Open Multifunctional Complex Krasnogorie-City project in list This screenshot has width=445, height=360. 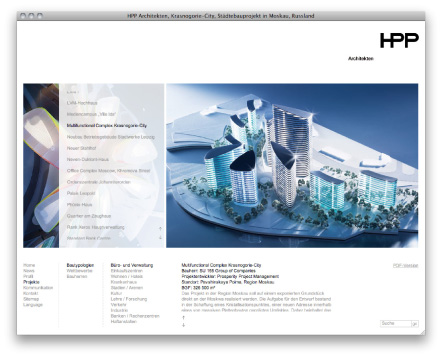(x=107, y=126)
